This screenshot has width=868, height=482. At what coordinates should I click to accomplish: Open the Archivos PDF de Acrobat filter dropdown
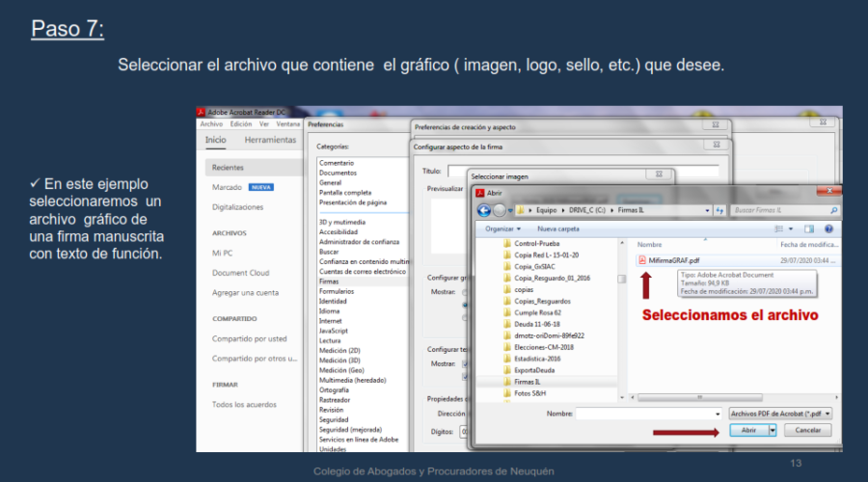coord(780,414)
